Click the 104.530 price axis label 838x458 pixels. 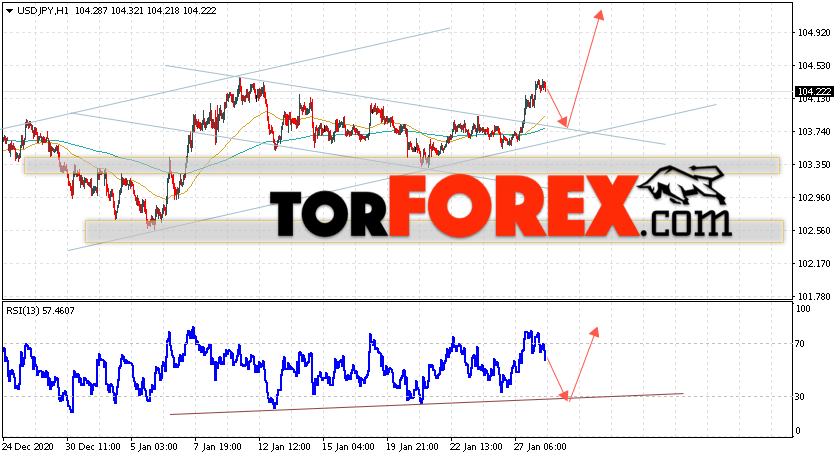pyautogui.click(x=814, y=66)
